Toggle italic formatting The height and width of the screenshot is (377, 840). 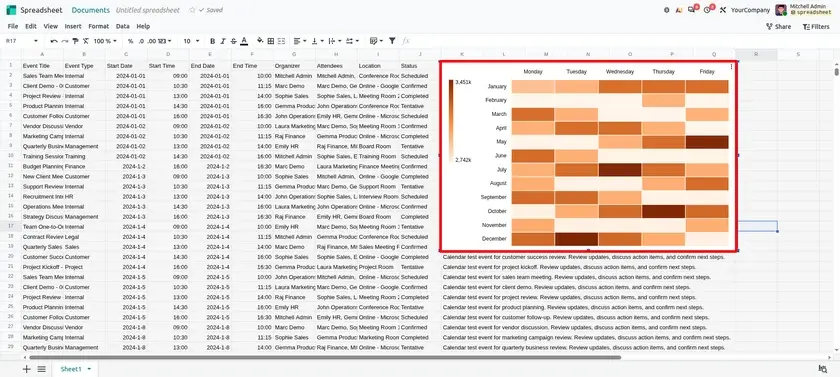coord(223,41)
